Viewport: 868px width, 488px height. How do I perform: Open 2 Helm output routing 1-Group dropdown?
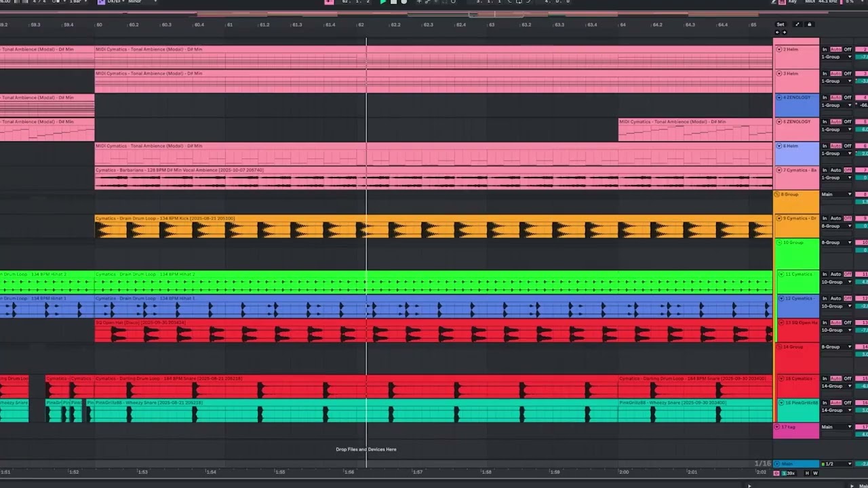[x=837, y=57]
